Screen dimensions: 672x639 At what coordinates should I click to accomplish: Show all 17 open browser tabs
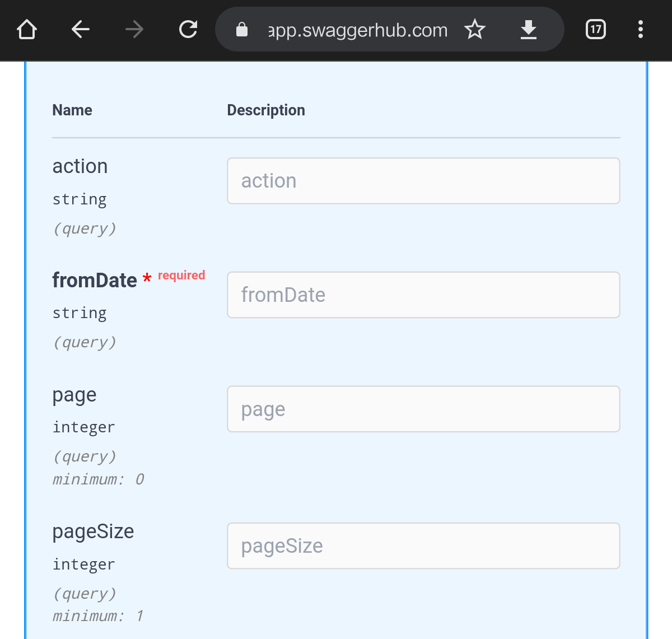point(595,29)
